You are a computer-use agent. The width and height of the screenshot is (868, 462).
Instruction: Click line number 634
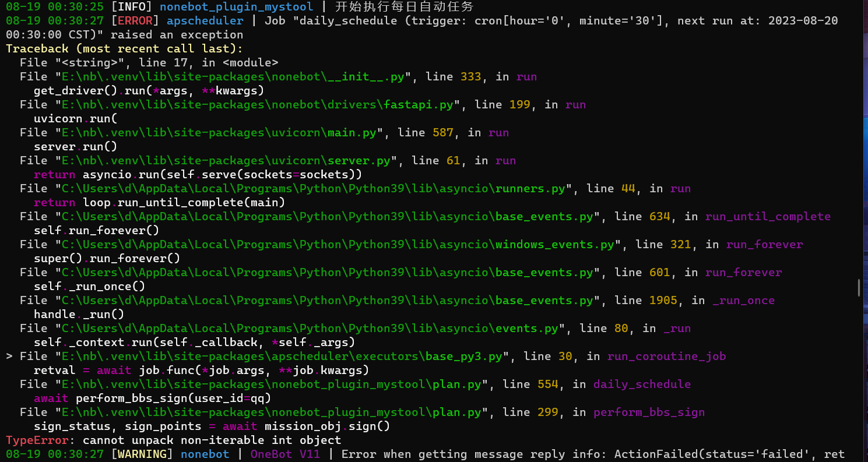coord(660,217)
